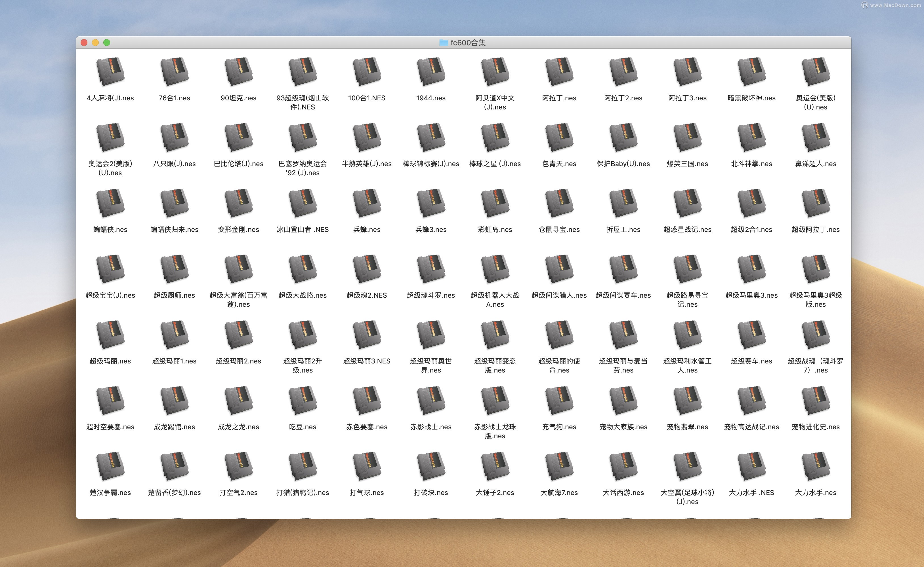The image size is (924, 567).
Task: Click the 阿拉丁2.nes filename label
Action: click(x=623, y=98)
